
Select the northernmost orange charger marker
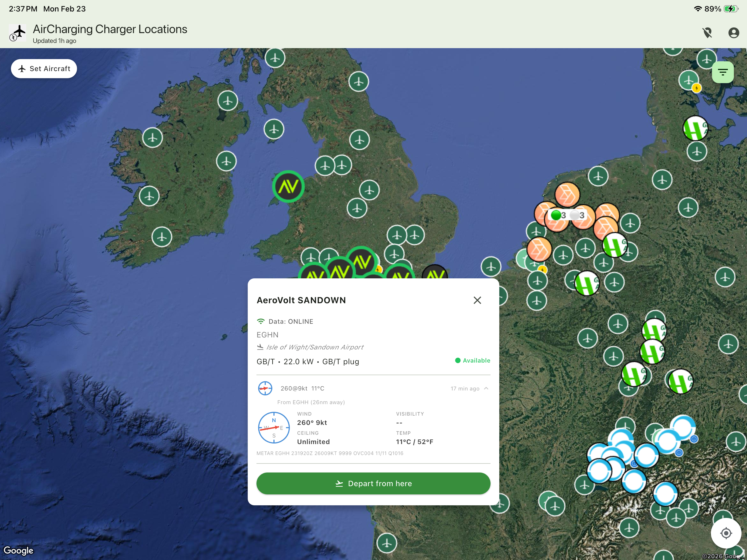click(567, 195)
